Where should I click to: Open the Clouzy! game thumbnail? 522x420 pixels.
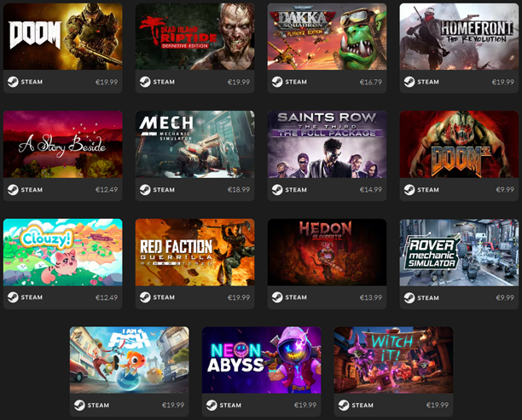pyautogui.click(x=63, y=252)
